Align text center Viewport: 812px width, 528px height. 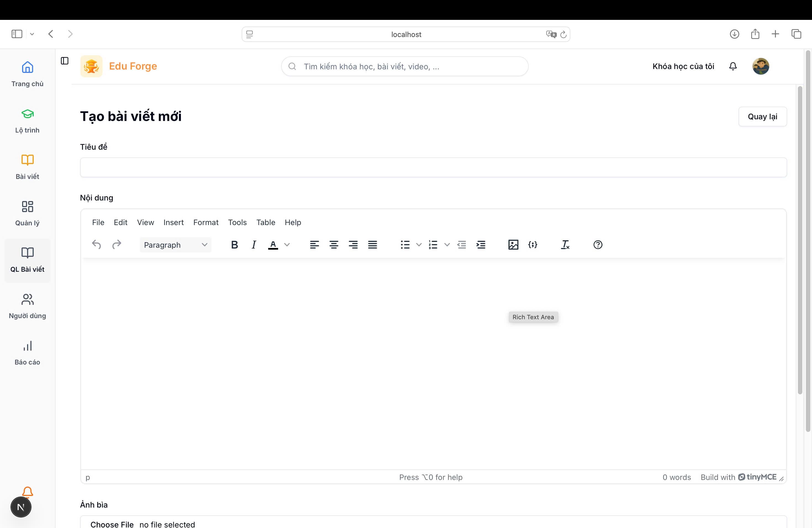334,245
